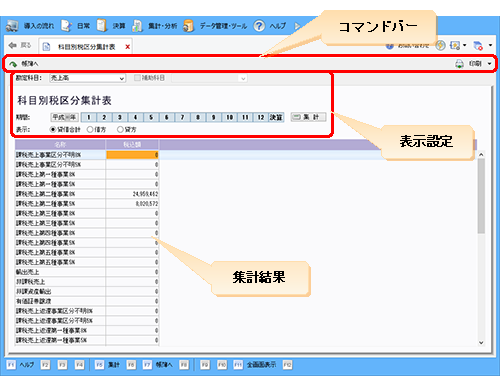The width and height of the screenshot is (500, 376).
Task: Switch to the 科目別税区分集計表 tab
Action: [x=86, y=47]
